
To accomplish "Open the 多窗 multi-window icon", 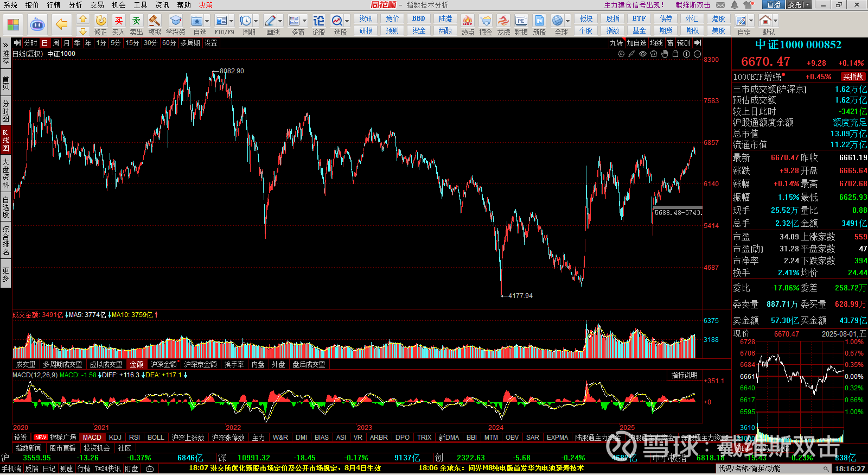I will click(x=295, y=21).
